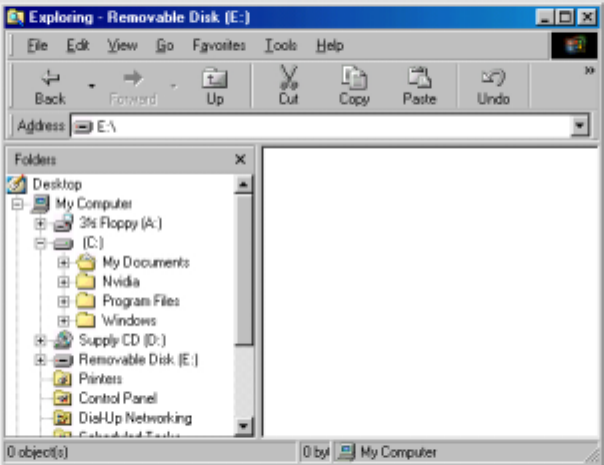The image size is (604, 465).
Task: Click the Removable Disk (E:) drive icon
Action: coord(63,360)
